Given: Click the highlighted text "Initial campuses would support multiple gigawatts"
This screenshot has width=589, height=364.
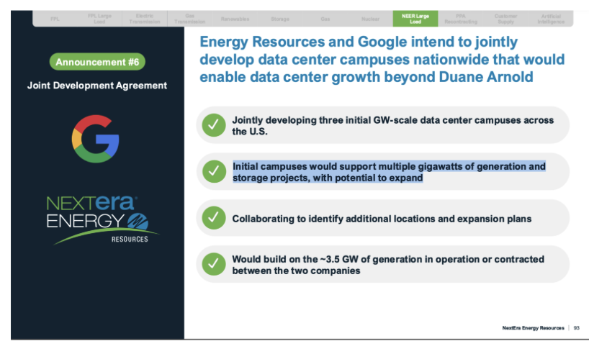Looking at the screenshot, I should [x=389, y=172].
